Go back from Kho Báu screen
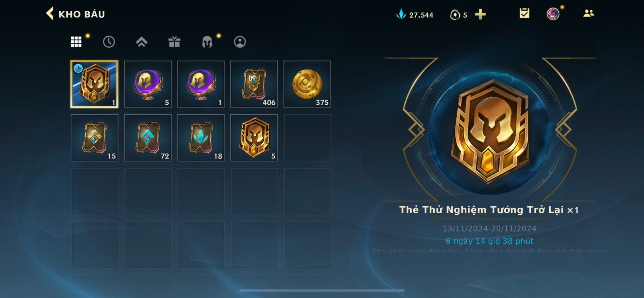 click(x=50, y=13)
